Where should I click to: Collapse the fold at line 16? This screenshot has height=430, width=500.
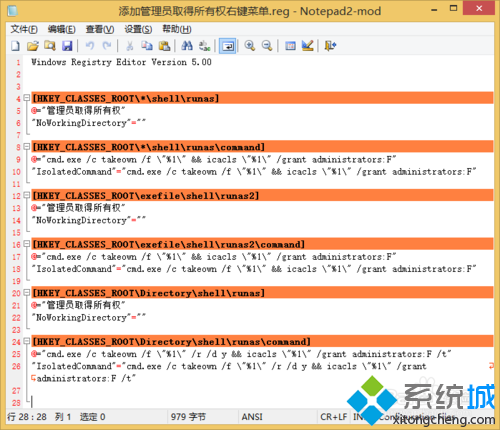coord(27,244)
